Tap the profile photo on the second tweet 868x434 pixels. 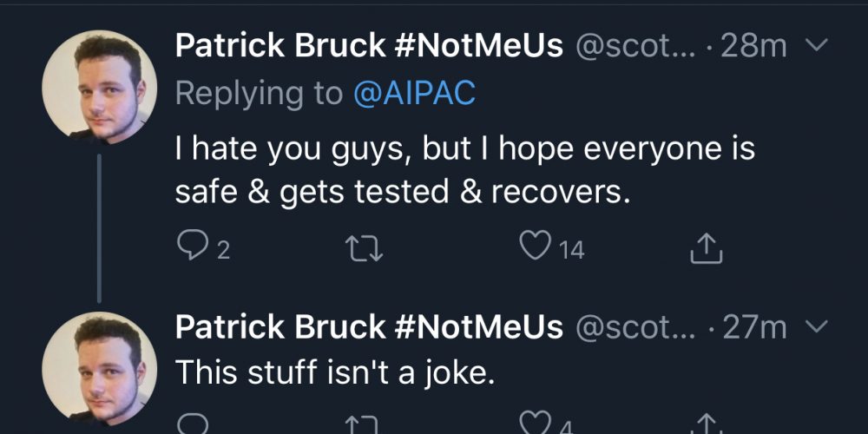(99, 367)
